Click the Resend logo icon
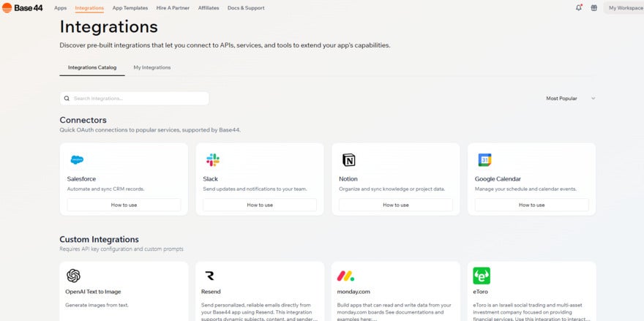Viewport: 644px width, 321px height. coord(209,276)
